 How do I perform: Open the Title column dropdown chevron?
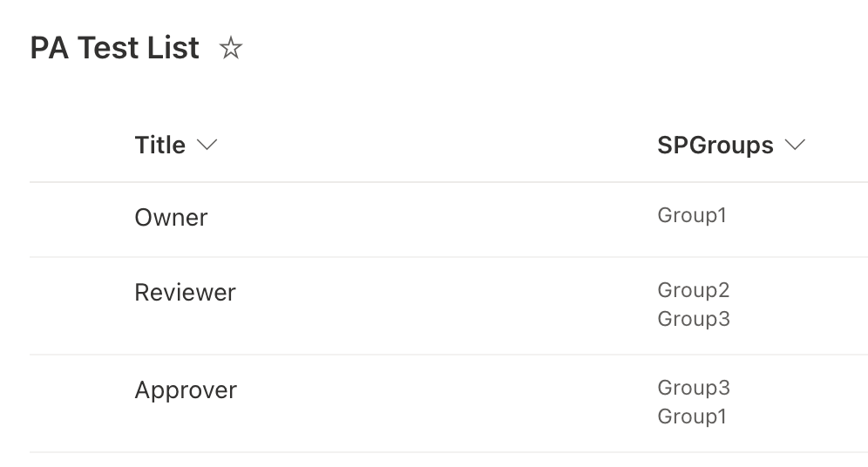coord(207,146)
